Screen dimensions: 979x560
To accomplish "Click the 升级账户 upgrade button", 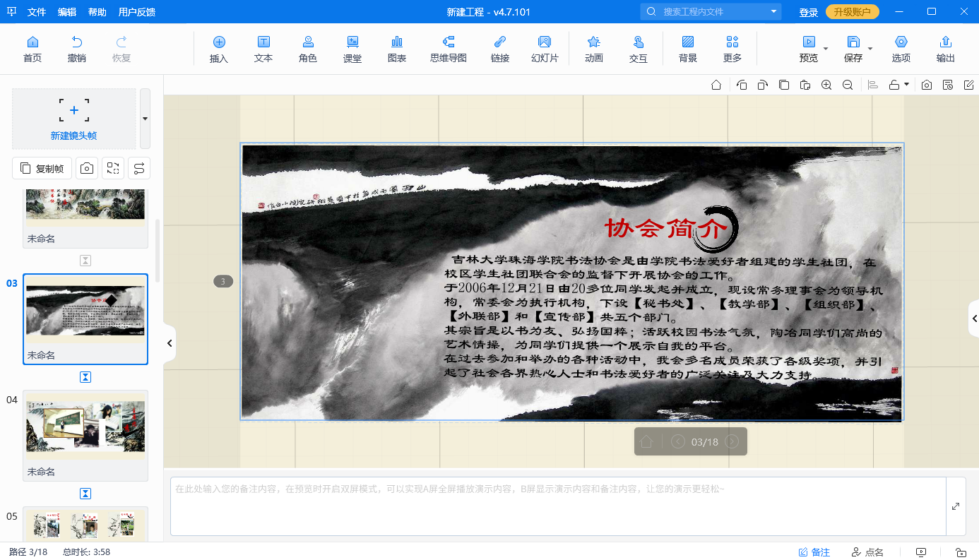I will [853, 12].
